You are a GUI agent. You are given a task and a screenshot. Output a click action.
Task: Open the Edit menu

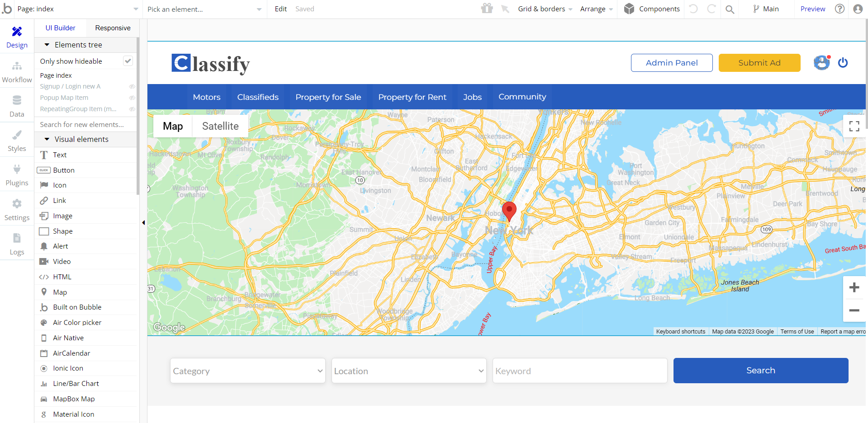point(280,9)
